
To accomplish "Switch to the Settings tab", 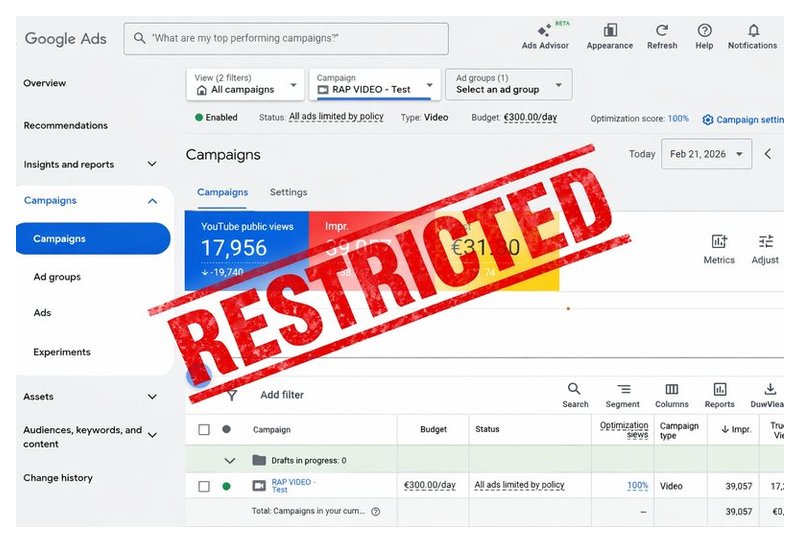I will 288,192.
